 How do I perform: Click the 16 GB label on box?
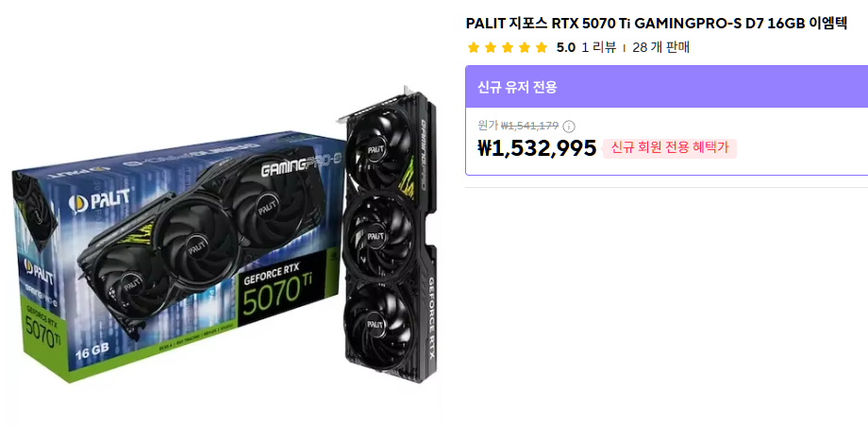click(92, 350)
